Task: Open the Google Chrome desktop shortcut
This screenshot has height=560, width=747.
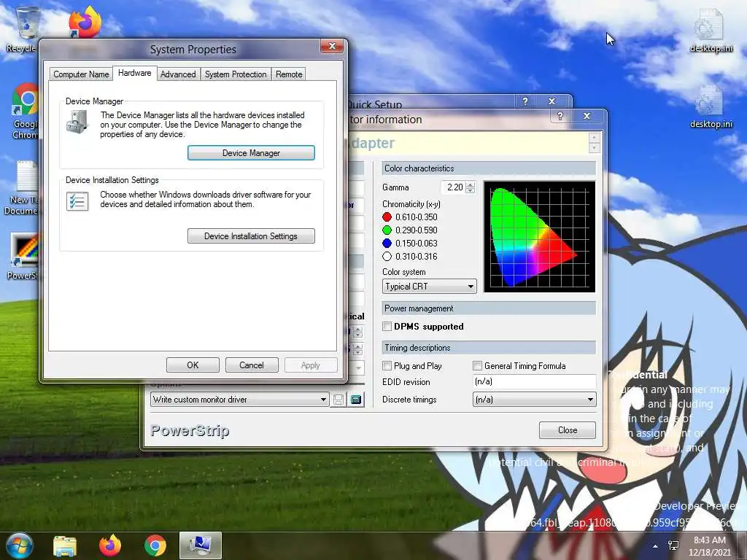Action: (26, 112)
